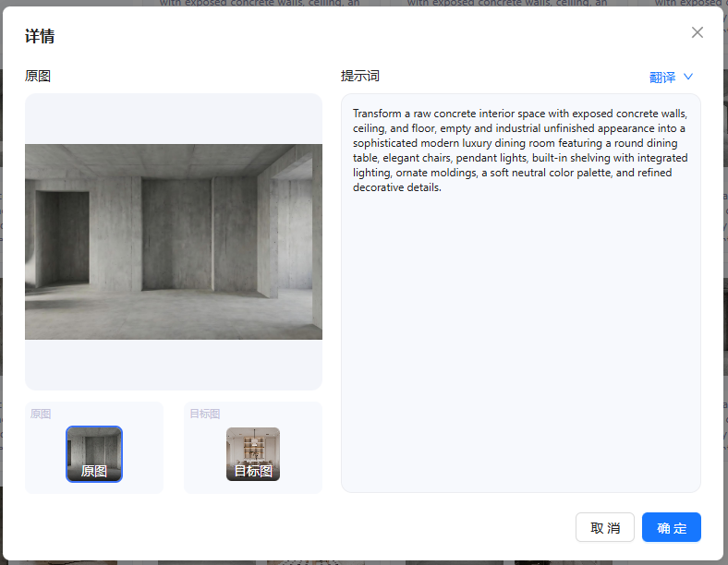Click inside the prompt text area

click(521, 294)
